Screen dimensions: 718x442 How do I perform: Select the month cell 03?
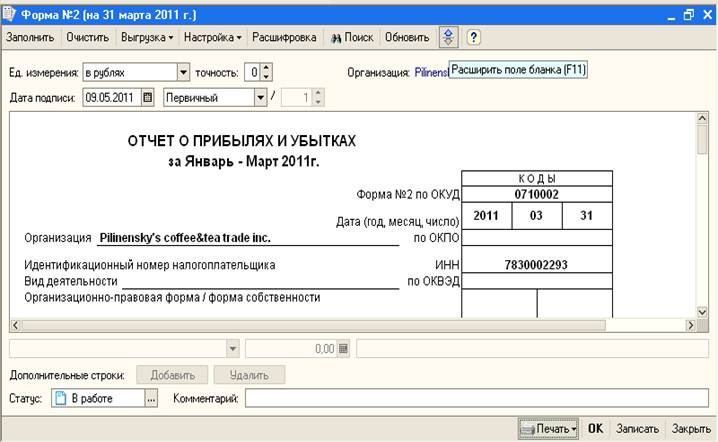(x=536, y=215)
